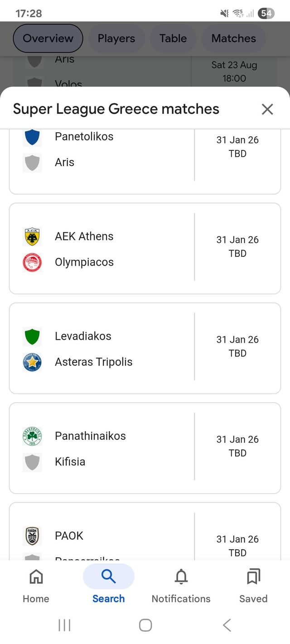Go to Home via bottom bar
The image size is (290, 644).
[x=35, y=584]
